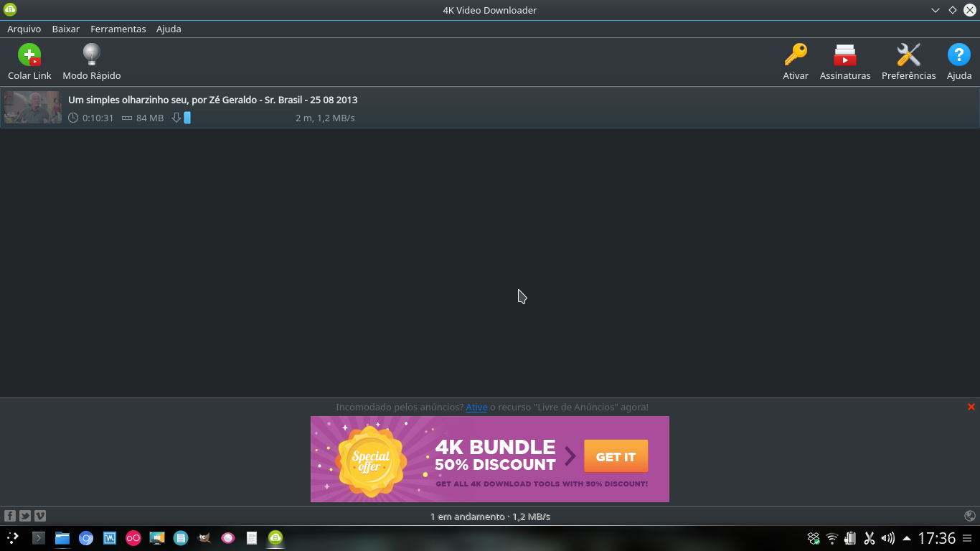The image size is (980, 551).
Task: Open the Baixar menu
Action: coord(65,29)
